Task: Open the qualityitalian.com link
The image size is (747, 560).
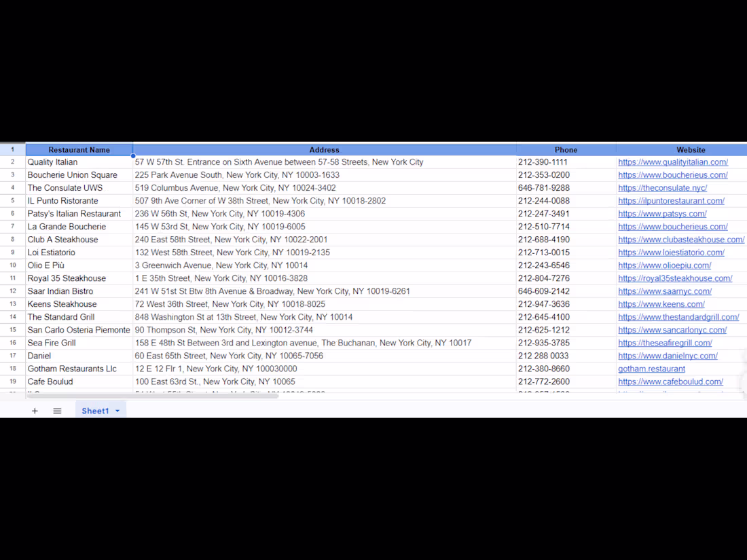Action: coord(673,162)
